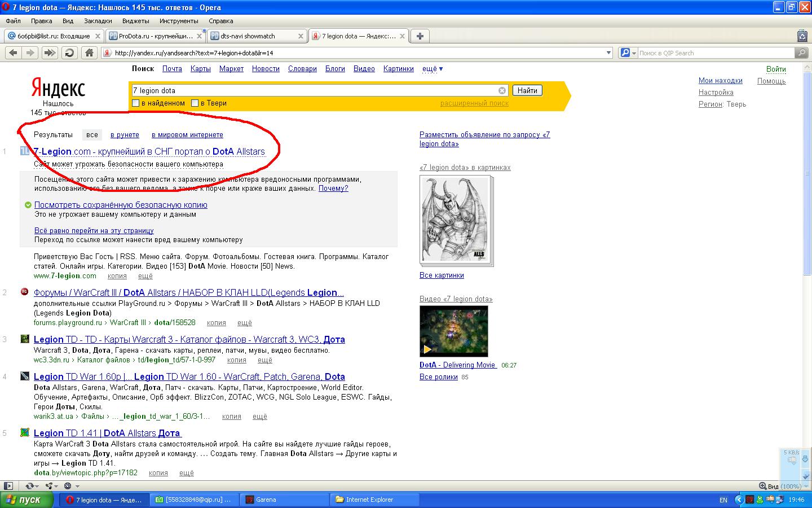Expand "ещё" for warik3.at.ua result

pos(260,417)
